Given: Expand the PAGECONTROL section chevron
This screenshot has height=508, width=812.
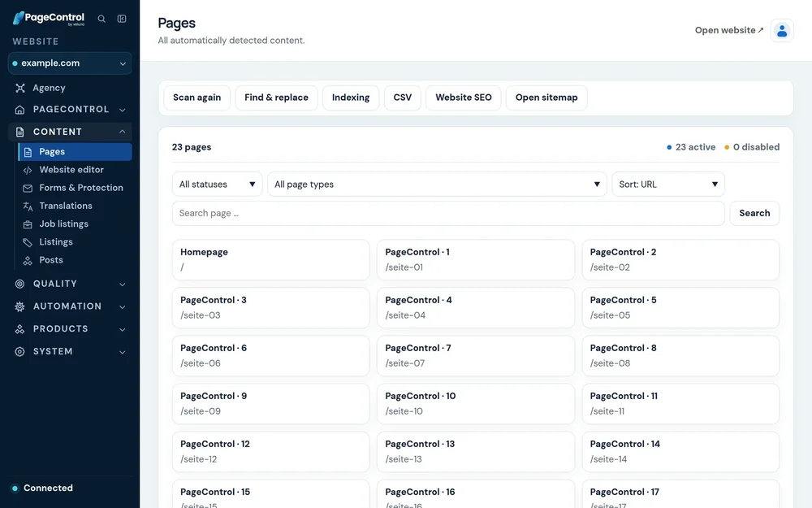Looking at the screenshot, I should click(x=123, y=110).
